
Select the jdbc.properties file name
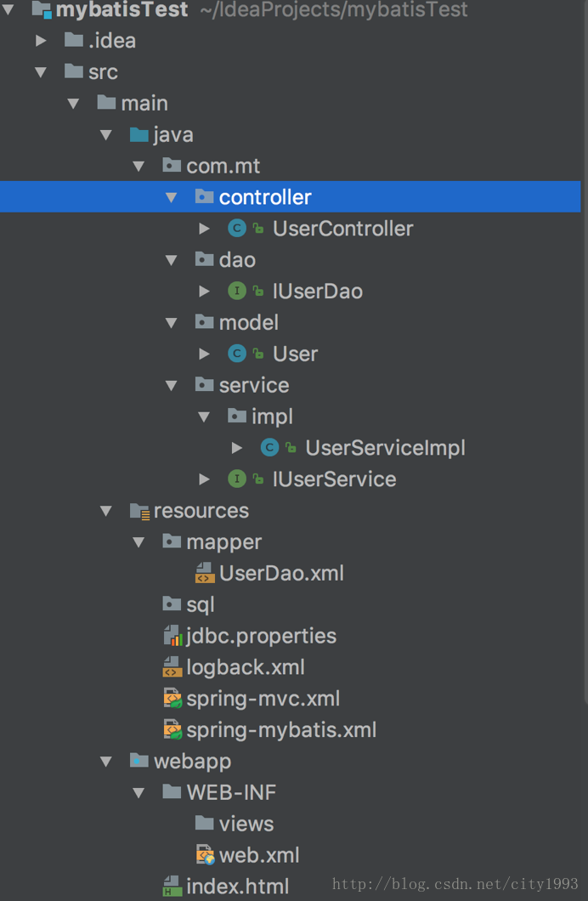point(261,636)
